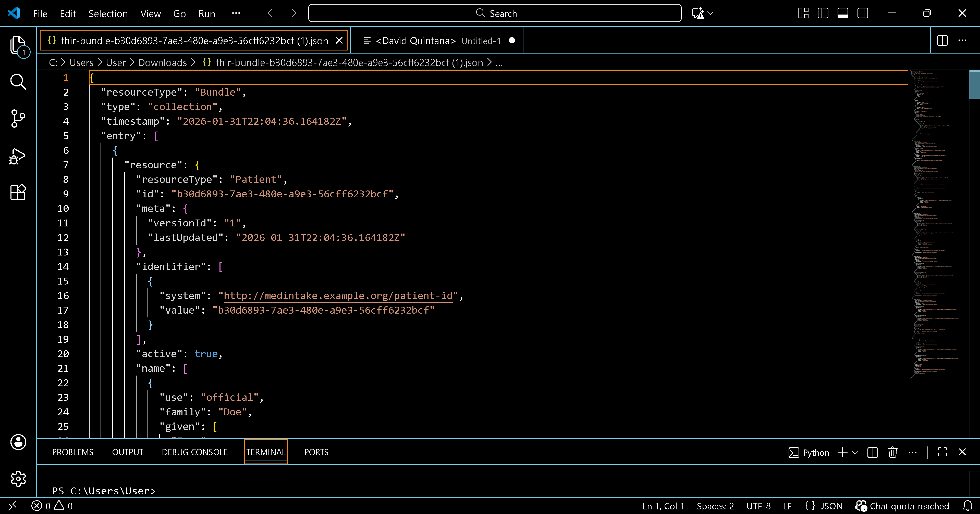Viewport: 980px width, 514px height.
Task: Kill the active terminal
Action: point(892,452)
